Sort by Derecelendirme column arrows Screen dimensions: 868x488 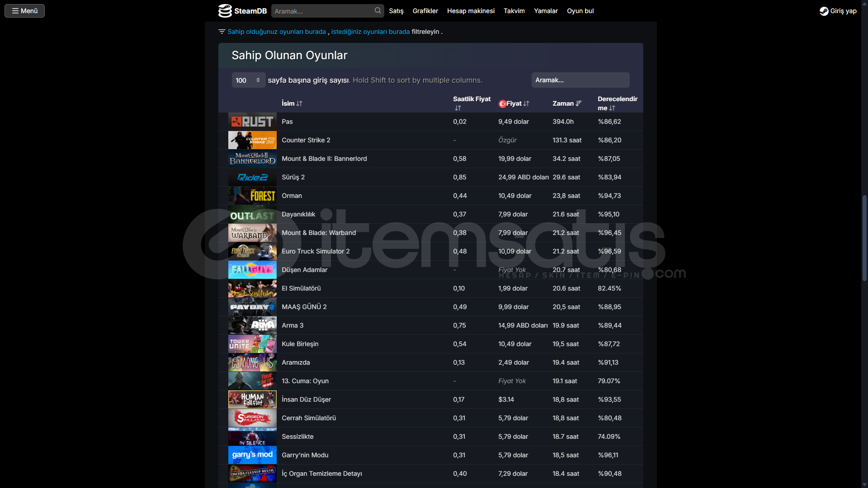pos(612,108)
